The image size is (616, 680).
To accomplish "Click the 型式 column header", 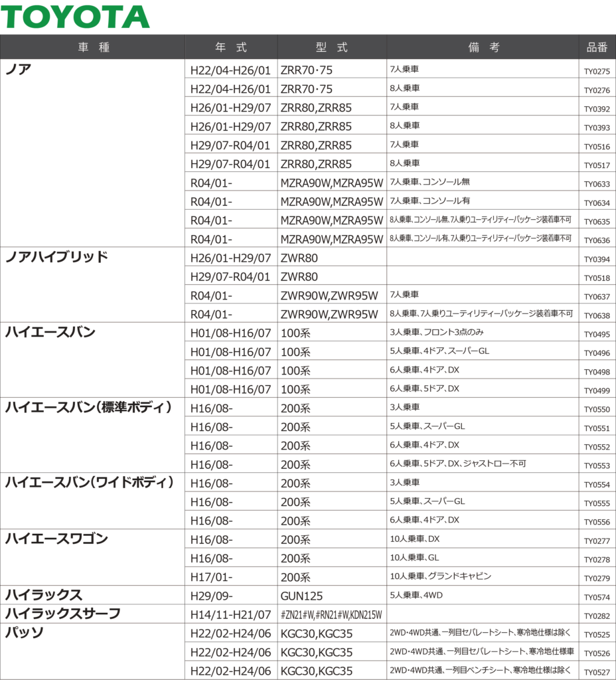I will click(x=332, y=48).
